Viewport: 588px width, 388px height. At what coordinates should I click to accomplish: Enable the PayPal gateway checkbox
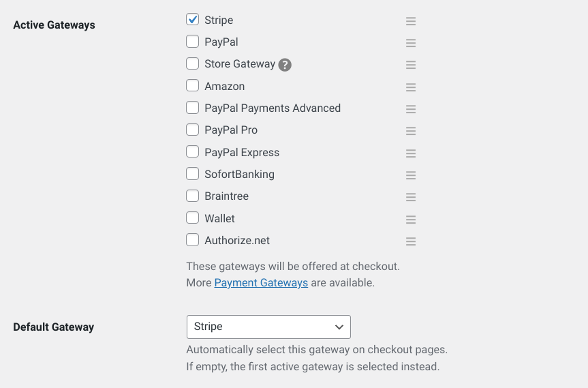pos(192,42)
